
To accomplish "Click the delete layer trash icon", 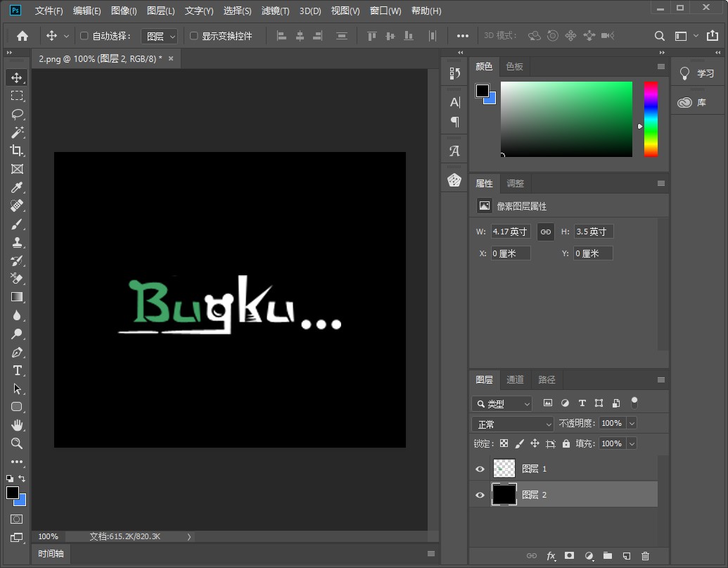I will pos(645,556).
